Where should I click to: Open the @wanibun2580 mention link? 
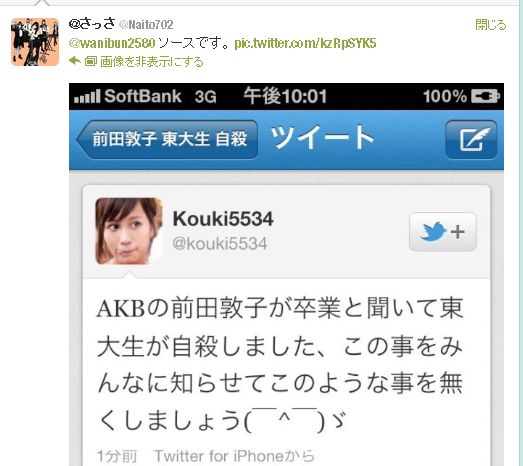point(112,43)
